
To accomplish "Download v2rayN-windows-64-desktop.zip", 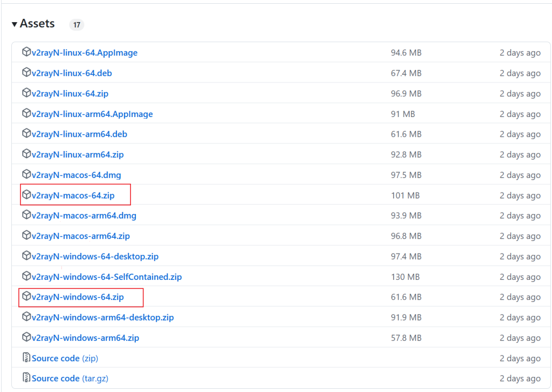I will pyautogui.click(x=95, y=256).
